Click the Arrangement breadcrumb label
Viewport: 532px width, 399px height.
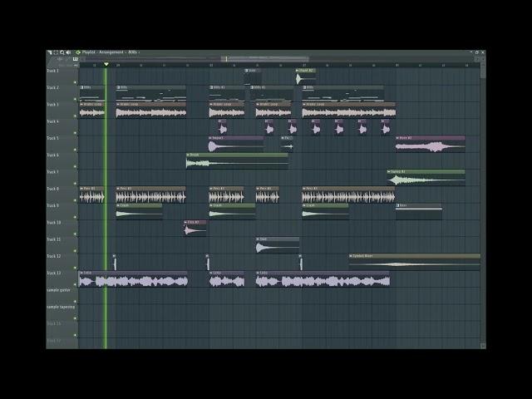tap(111, 52)
